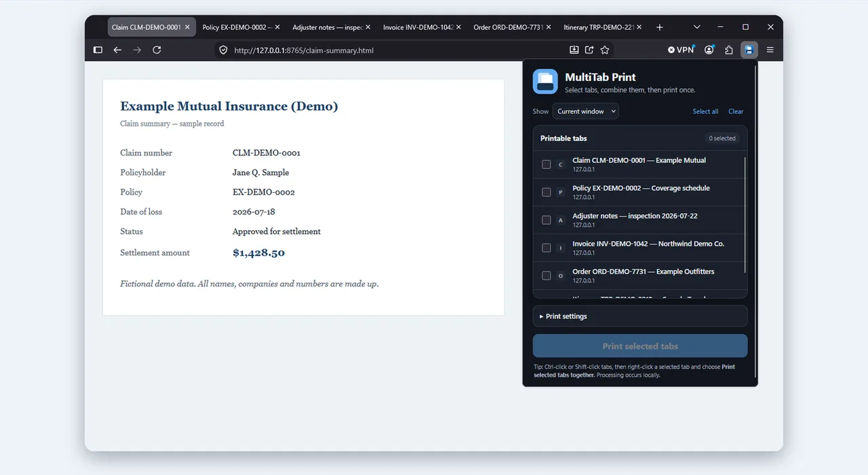Click Invoice INV-DEMO-1042 — Northwind Demo Co. title
Screen dimensions: 868x475
tap(648, 244)
